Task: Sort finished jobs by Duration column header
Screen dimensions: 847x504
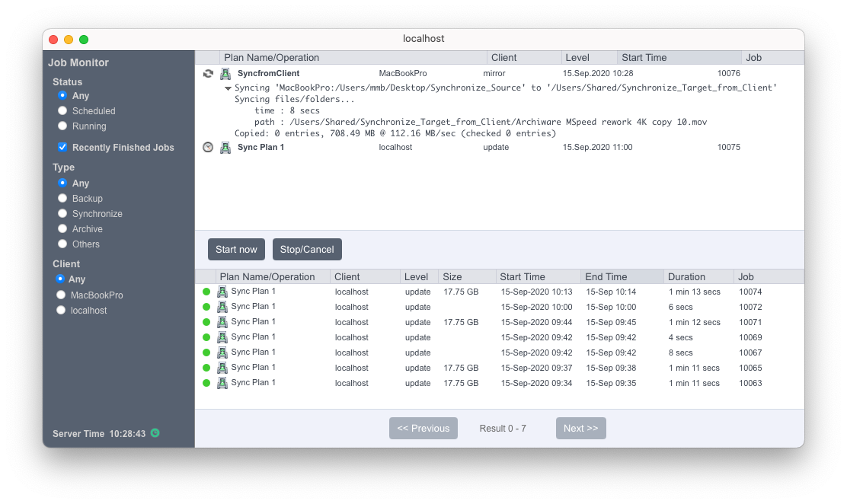Action: 698,277
